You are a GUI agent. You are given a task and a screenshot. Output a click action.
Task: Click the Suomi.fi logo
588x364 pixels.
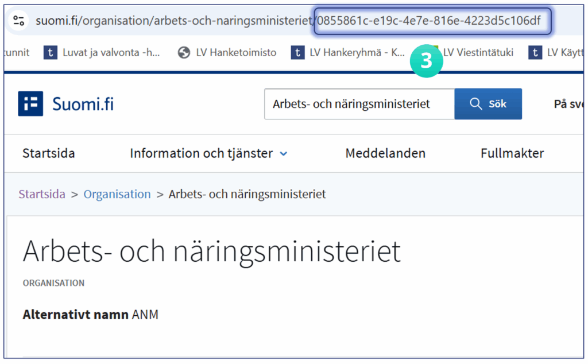coord(66,104)
